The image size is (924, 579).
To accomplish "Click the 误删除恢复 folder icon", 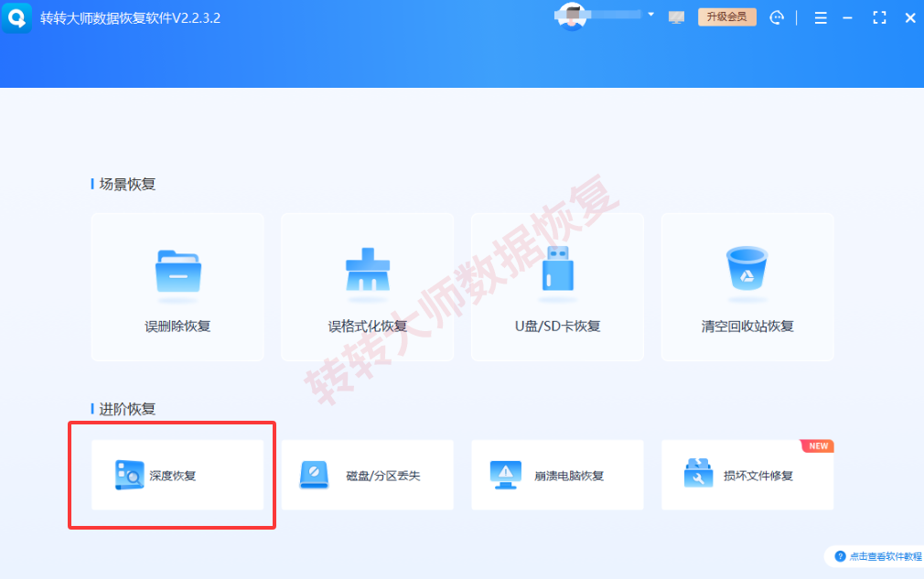I will 178,272.
